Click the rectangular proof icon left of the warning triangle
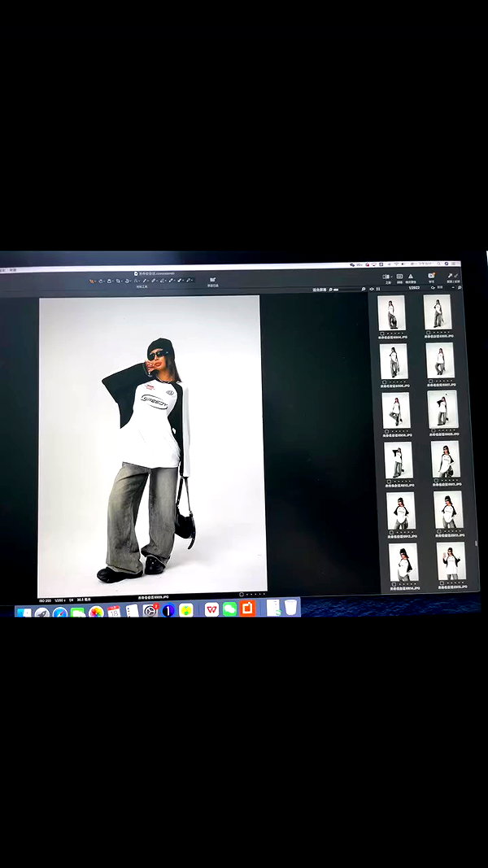The width and height of the screenshot is (488, 868). (x=399, y=277)
